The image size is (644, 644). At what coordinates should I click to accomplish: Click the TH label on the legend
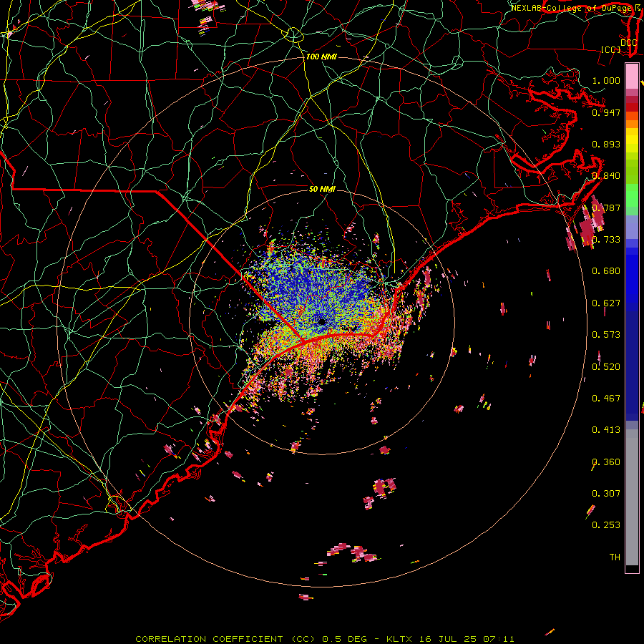pos(615,557)
